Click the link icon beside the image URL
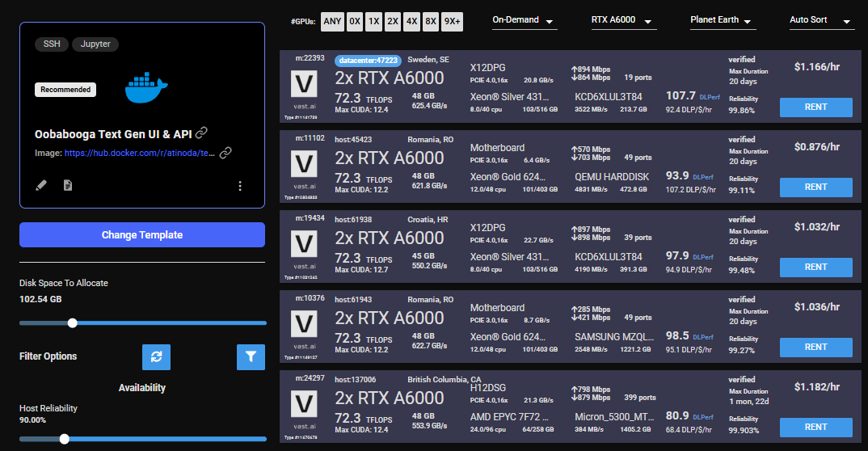This screenshot has height=451, width=868. tap(225, 153)
